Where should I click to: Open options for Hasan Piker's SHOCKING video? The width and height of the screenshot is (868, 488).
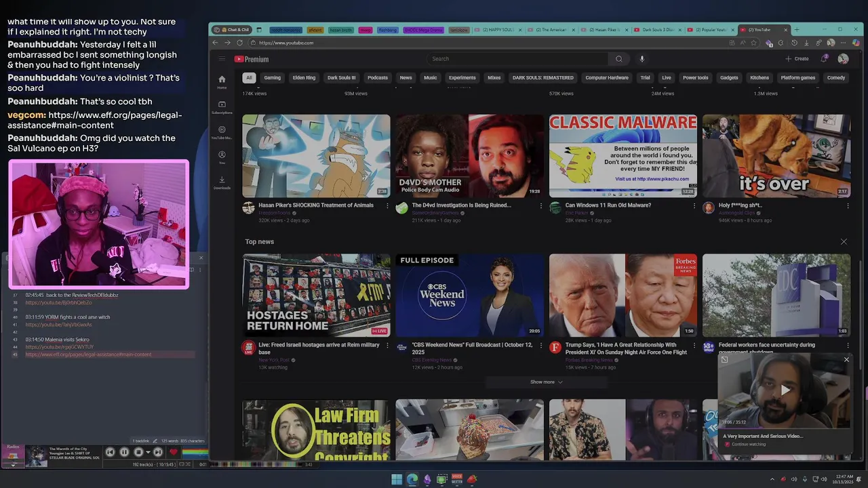coord(387,206)
